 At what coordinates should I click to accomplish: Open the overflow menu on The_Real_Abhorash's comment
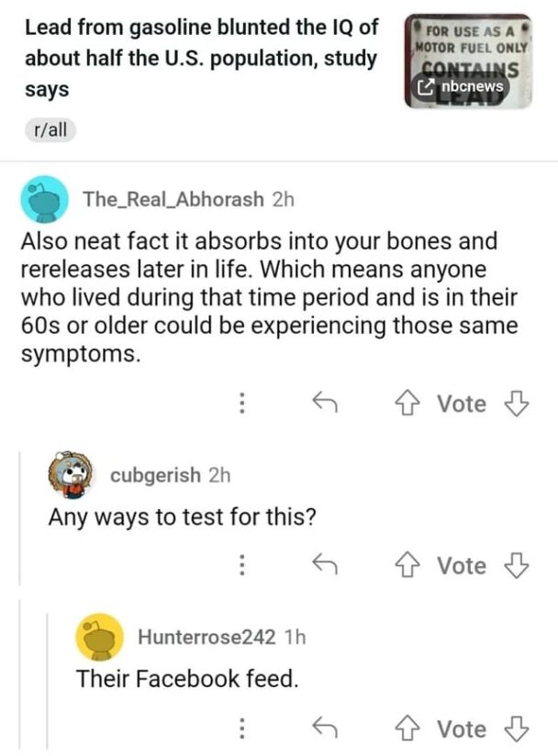241,404
